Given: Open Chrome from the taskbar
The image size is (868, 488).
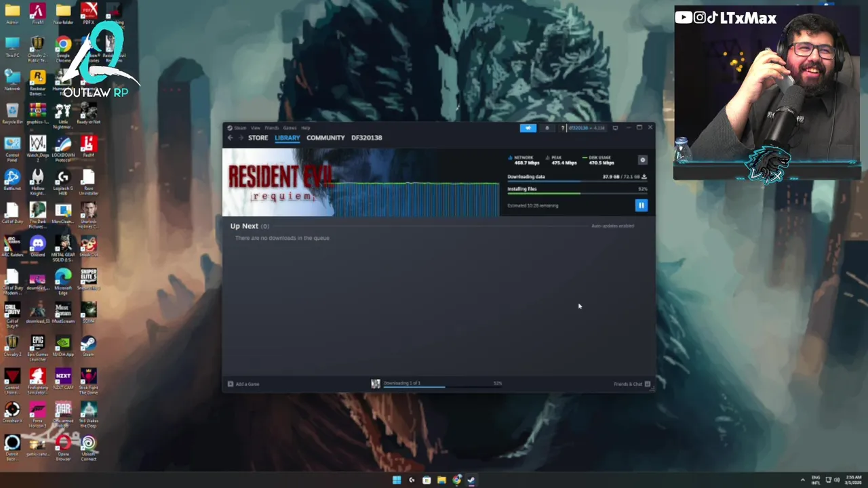Looking at the screenshot, I should tap(456, 480).
